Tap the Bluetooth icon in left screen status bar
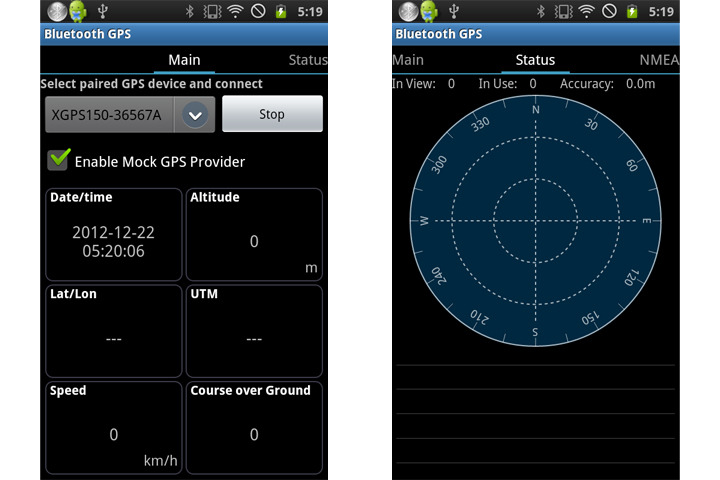Viewport: 720px width, 480px height. [x=189, y=11]
